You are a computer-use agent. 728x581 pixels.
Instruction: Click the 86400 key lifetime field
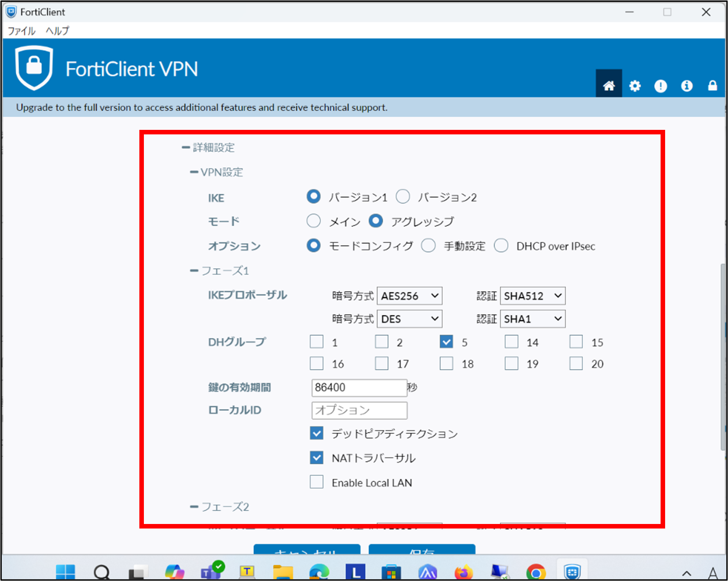click(x=359, y=388)
